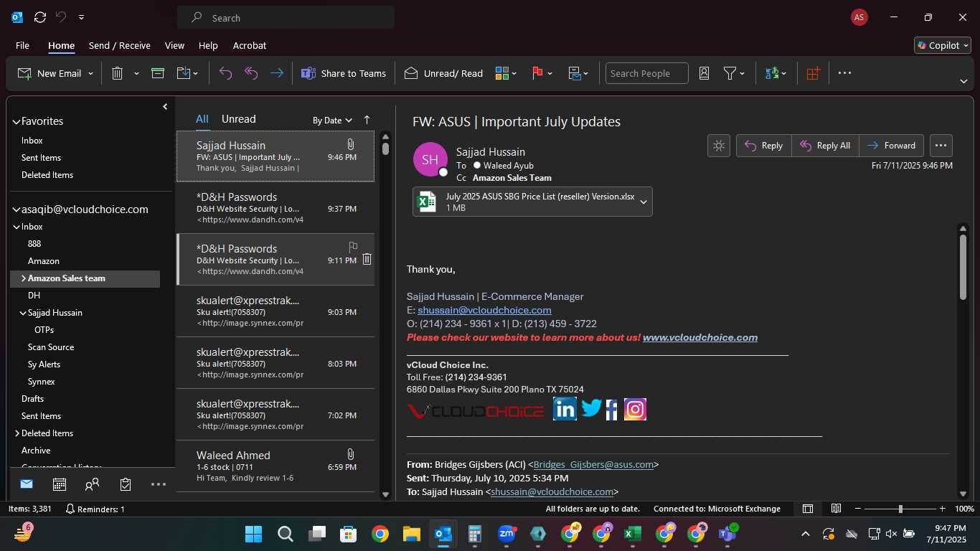Click the Undo arrow in the ribbon

coord(225,73)
